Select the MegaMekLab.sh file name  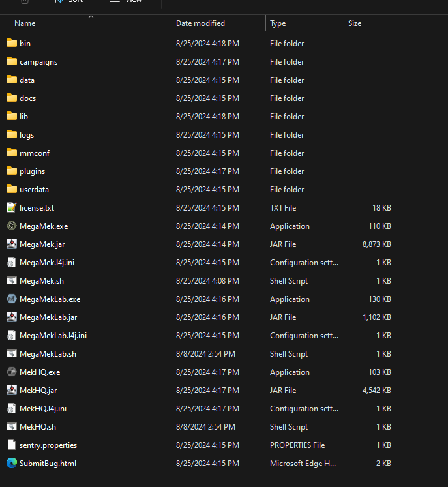click(48, 354)
